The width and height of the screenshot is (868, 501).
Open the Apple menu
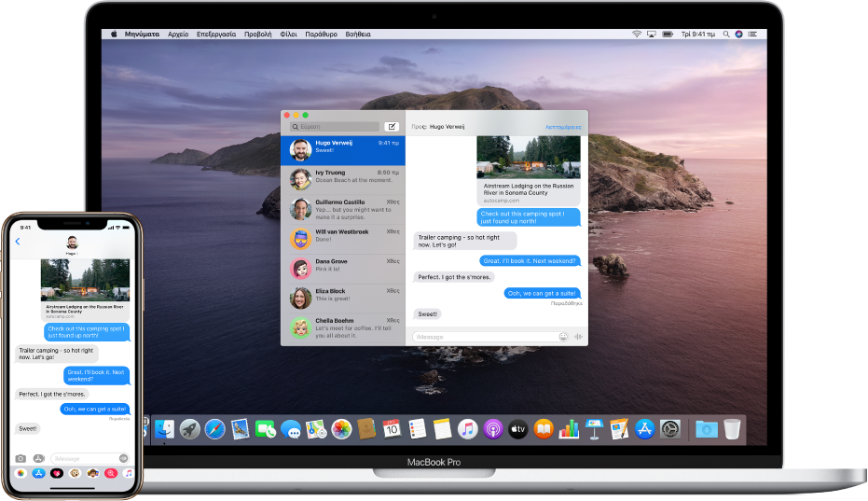pyautogui.click(x=115, y=34)
